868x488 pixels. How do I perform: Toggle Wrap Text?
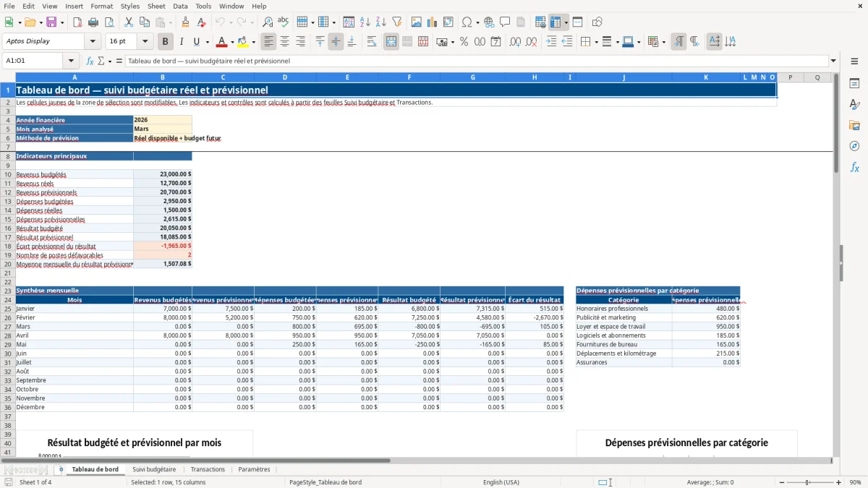click(371, 42)
